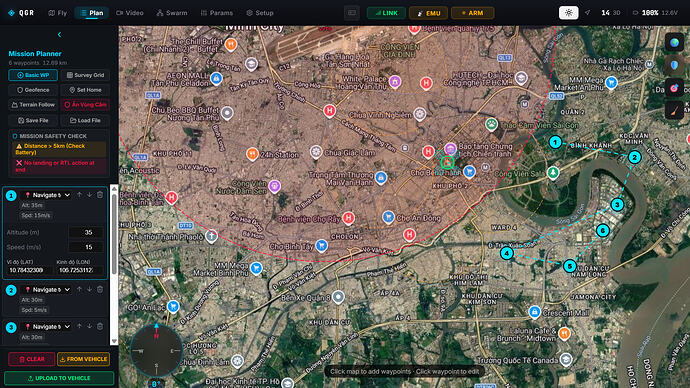Click the waypoint list scrollbar thumb
The height and width of the screenshot is (388, 690).
point(114,234)
